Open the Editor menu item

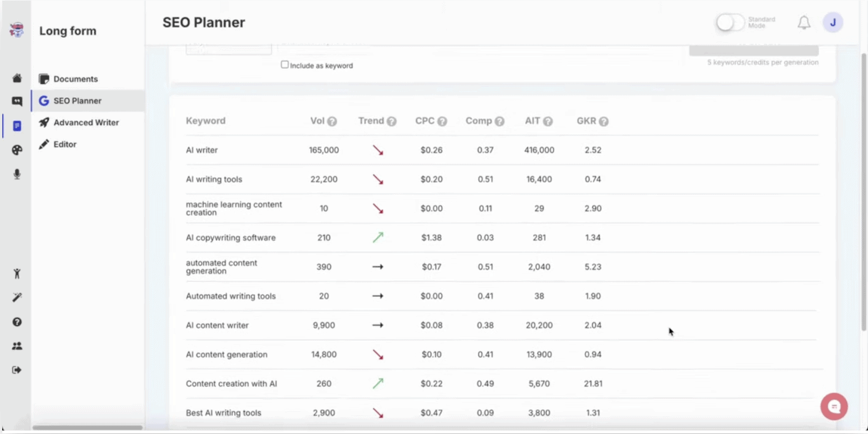pyautogui.click(x=65, y=144)
